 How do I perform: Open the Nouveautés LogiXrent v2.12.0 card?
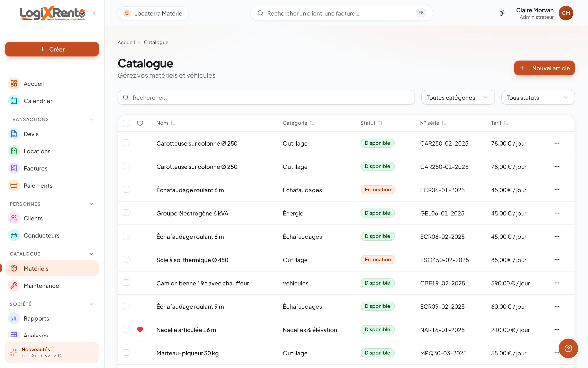(52, 352)
